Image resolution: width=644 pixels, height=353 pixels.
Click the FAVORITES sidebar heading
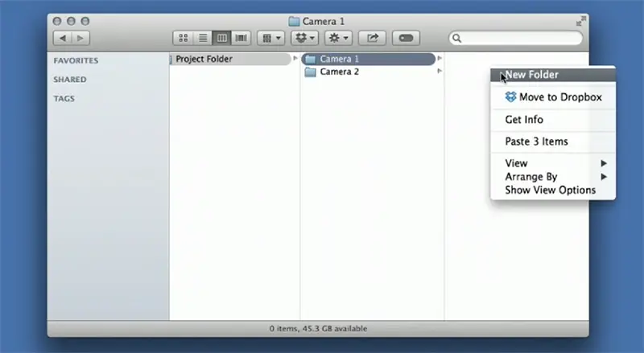76,61
